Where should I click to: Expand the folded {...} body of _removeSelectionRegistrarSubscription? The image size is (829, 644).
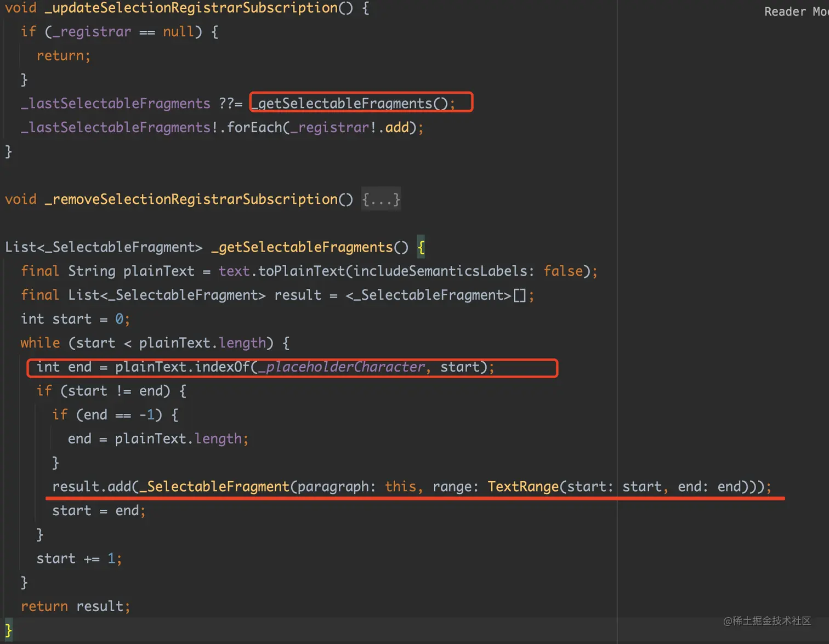coord(381,199)
